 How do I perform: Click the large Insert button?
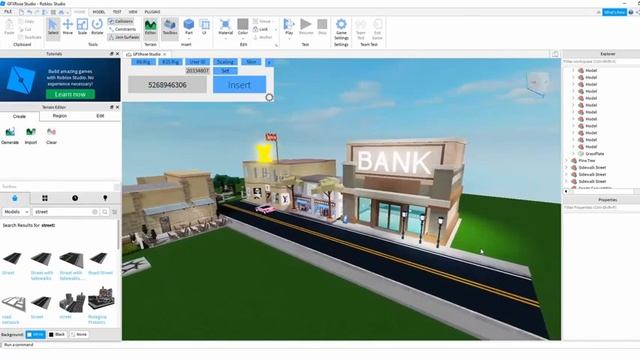pyautogui.click(x=239, y=85)
